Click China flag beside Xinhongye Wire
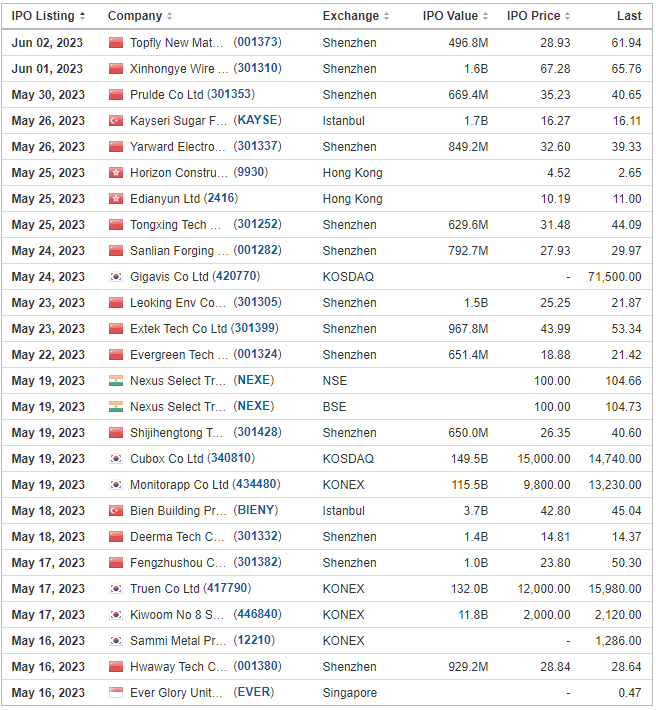The image size is (656, 710). pos(116,69)
